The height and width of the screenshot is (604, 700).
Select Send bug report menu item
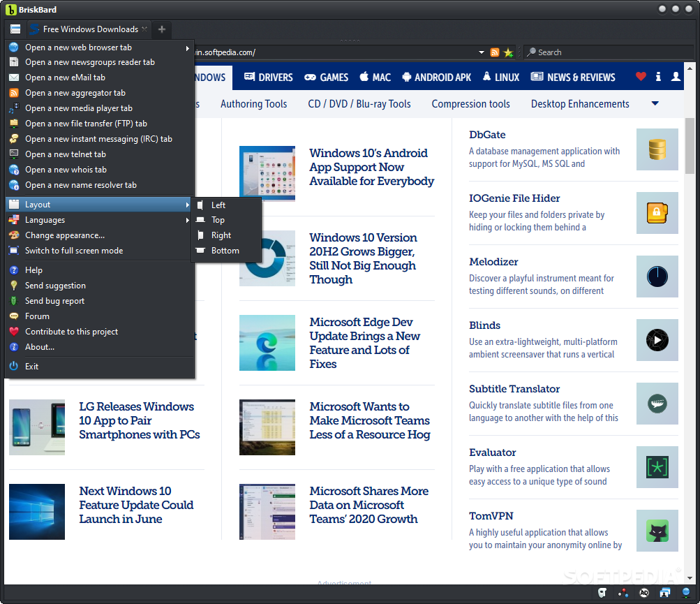(100, 301)
